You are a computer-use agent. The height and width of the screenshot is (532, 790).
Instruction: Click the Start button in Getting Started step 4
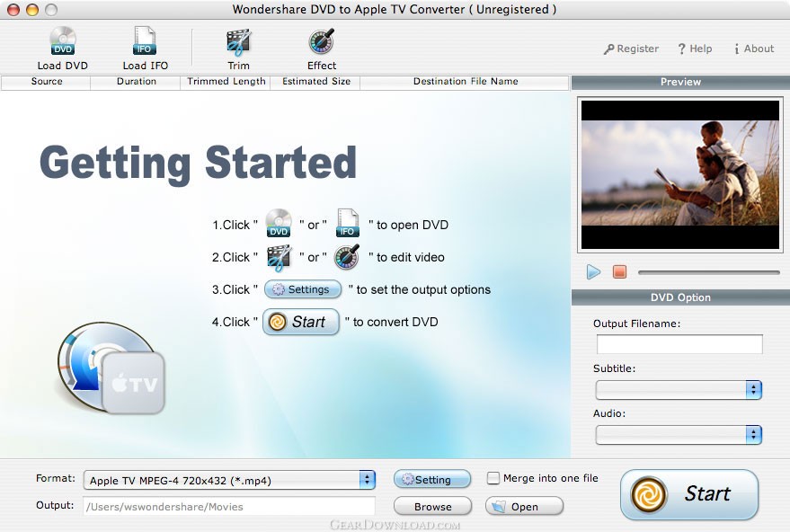(x=301, y=322)
